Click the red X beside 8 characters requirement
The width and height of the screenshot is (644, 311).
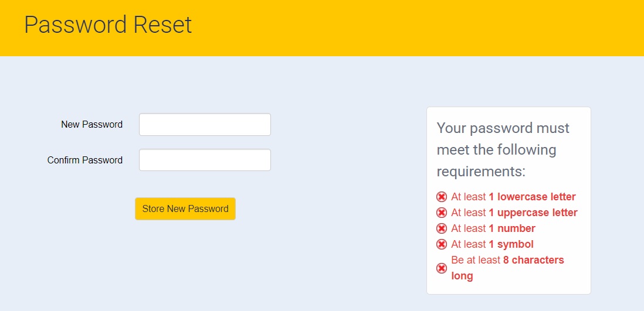442,268
